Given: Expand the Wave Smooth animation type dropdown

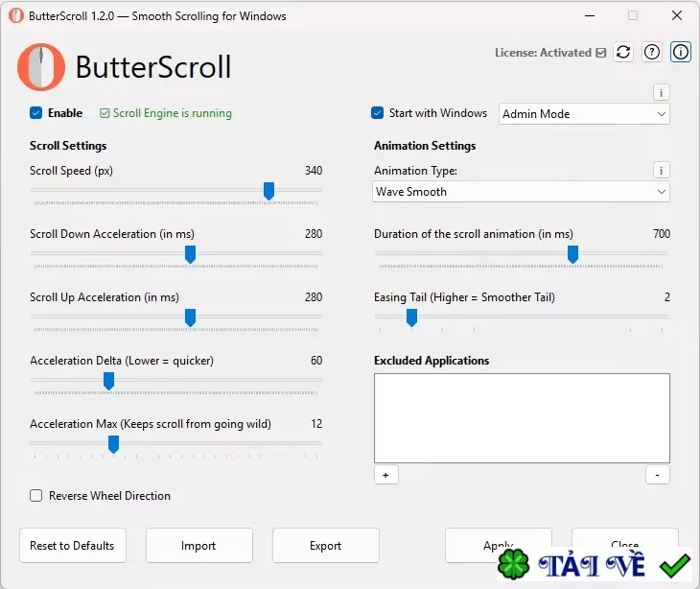Looking at the screenshot, I should tap(521, 192).
